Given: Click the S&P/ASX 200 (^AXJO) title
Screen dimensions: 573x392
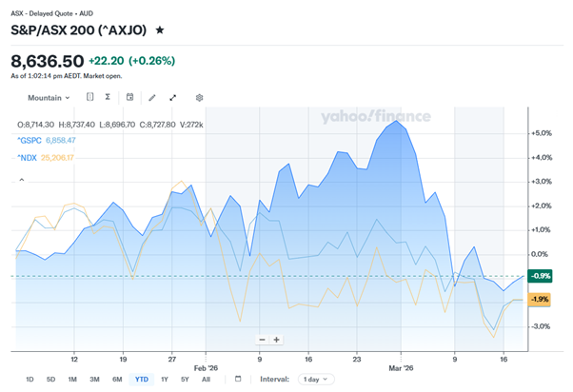Looking at the screenshot, I should point(79,29).
